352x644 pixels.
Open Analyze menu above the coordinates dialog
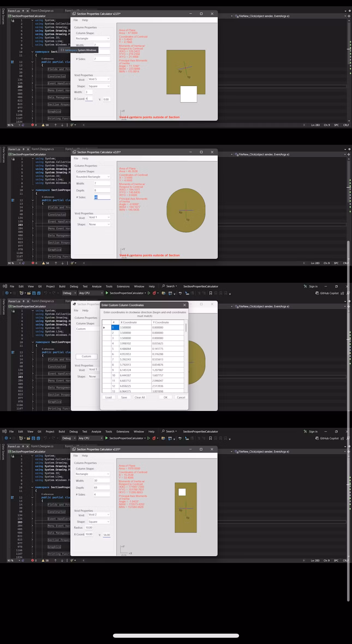tap(97, 286)
